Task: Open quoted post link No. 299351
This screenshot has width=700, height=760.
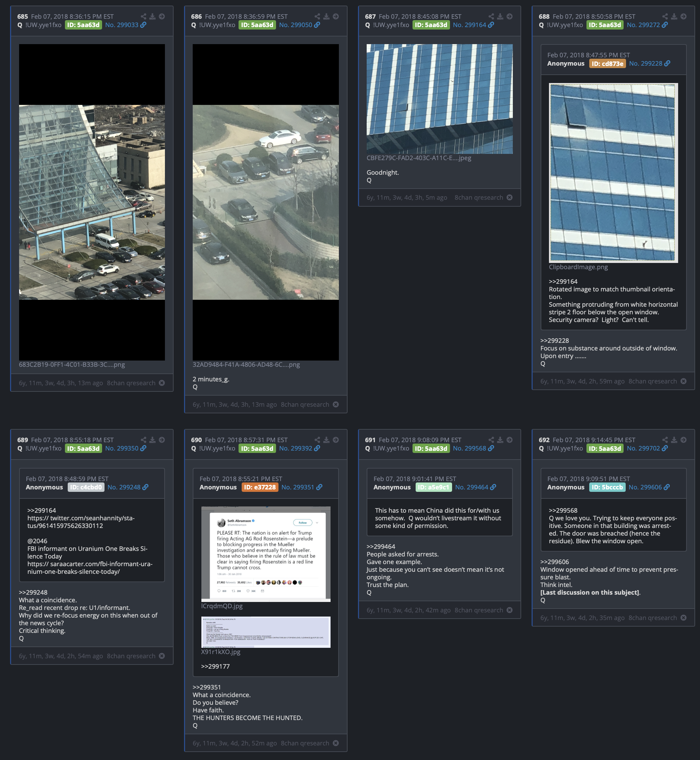Action: click(302, 487)
